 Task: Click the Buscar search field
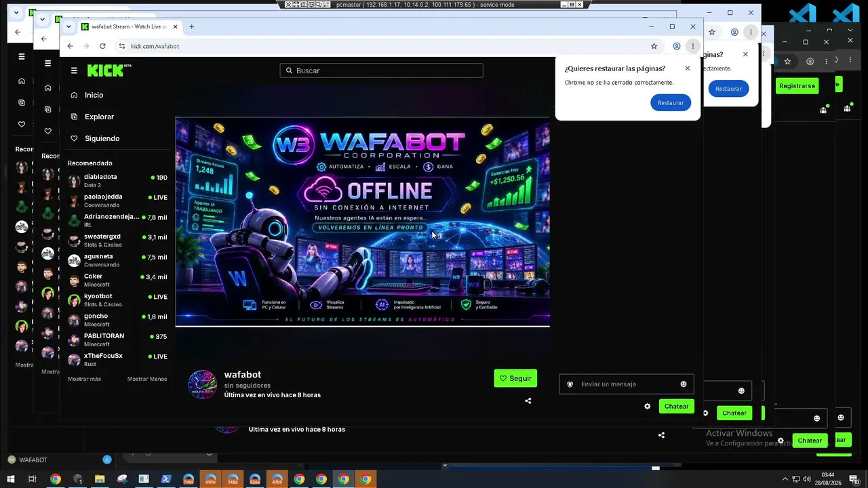[381, 70]
